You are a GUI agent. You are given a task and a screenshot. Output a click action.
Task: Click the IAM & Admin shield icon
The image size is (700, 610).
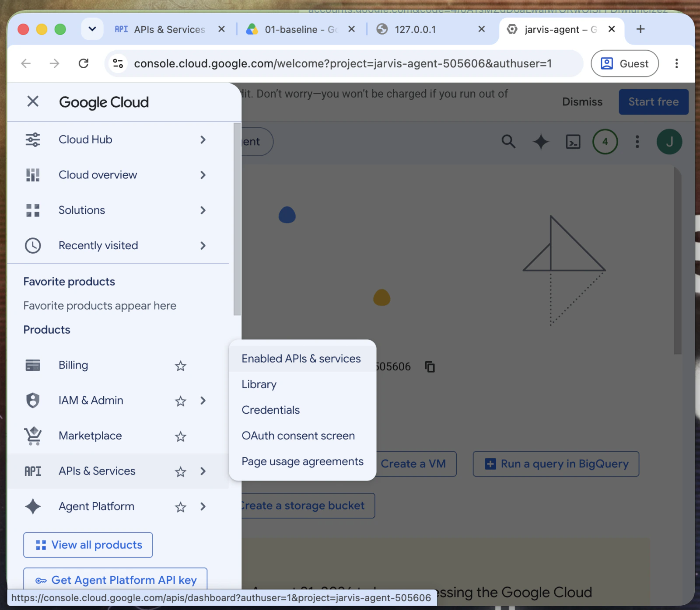[33, 401]
